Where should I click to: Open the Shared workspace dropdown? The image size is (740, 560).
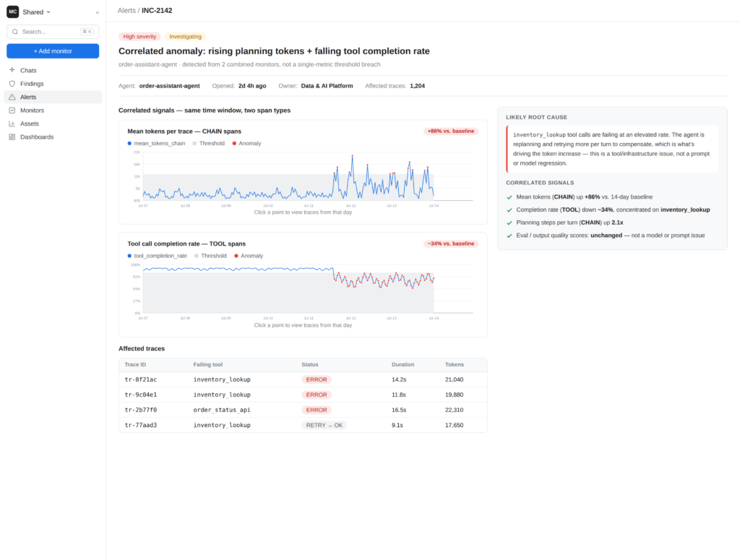coord(36,12)
